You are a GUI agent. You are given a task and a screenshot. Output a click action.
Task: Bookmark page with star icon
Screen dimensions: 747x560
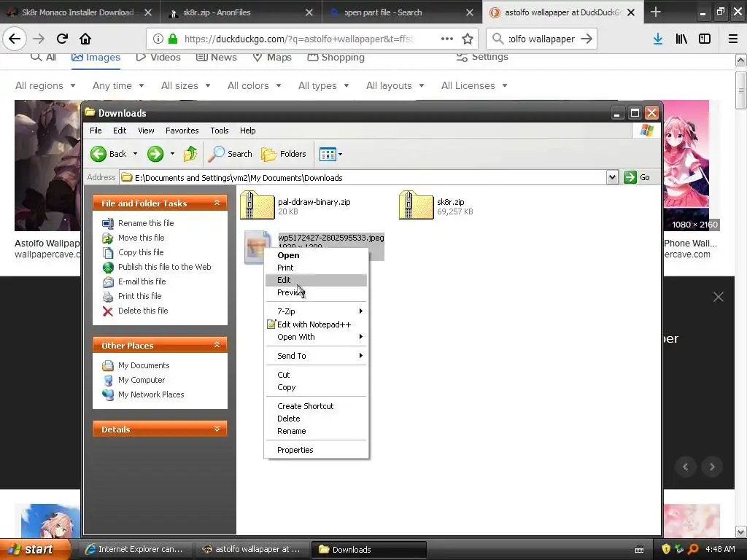468,39
